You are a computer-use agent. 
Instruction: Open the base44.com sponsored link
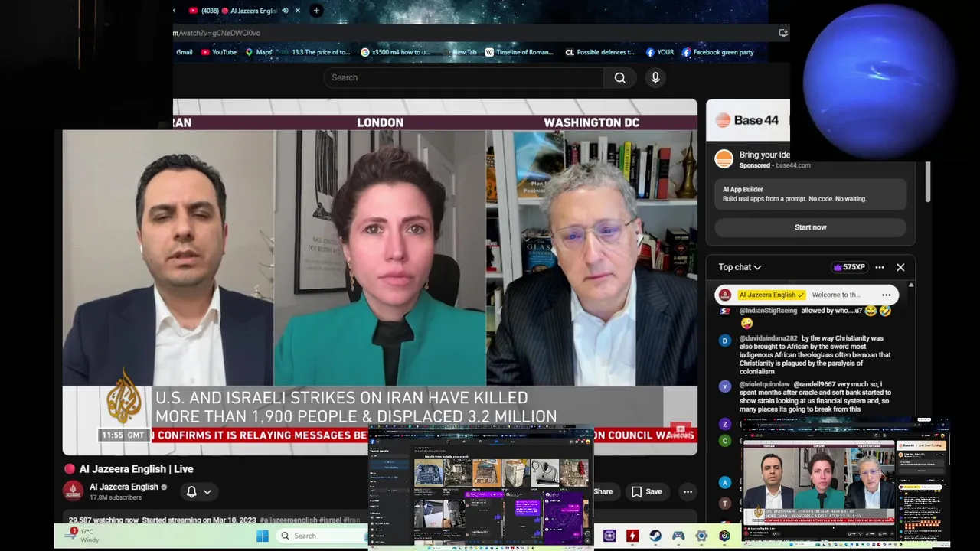792,165
